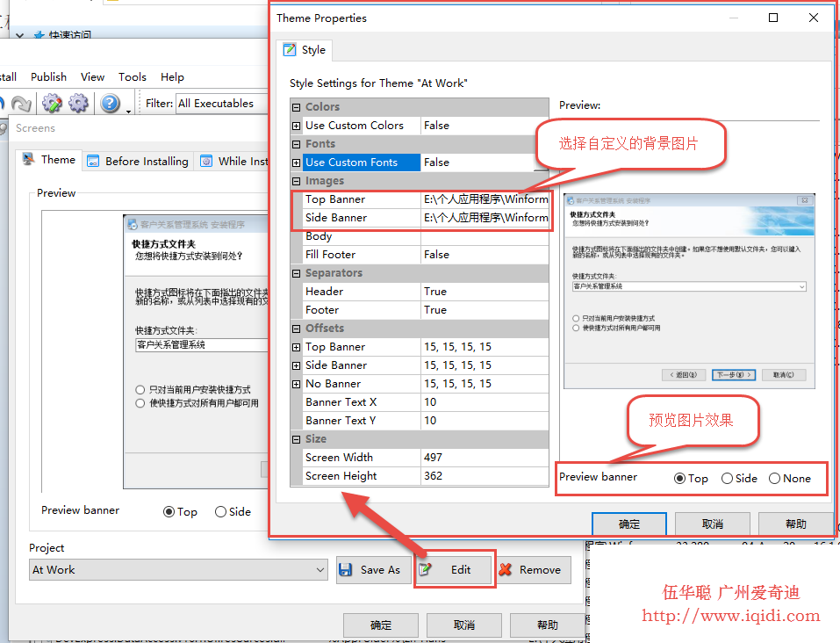The image size is (840, 643).
Task: Select the Side Banner image path value
Action: [485, 218]
